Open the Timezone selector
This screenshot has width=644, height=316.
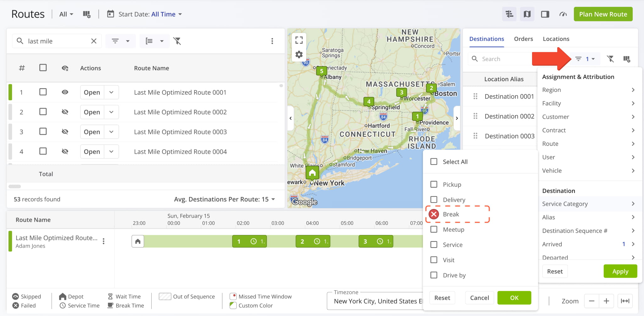(x=375, y=301)
